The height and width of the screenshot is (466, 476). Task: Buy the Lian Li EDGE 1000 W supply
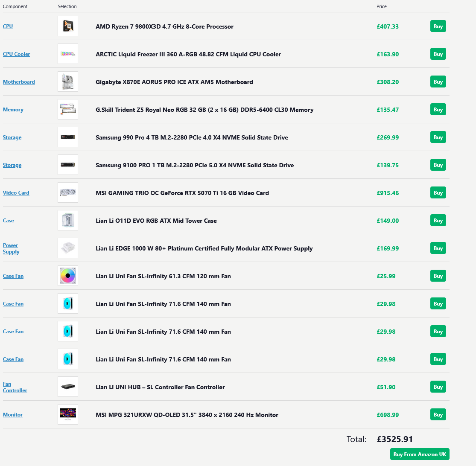(x=438, y=248)
